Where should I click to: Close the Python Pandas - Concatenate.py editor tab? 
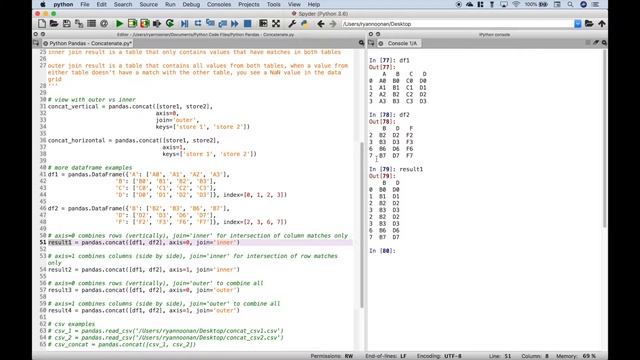45,43
